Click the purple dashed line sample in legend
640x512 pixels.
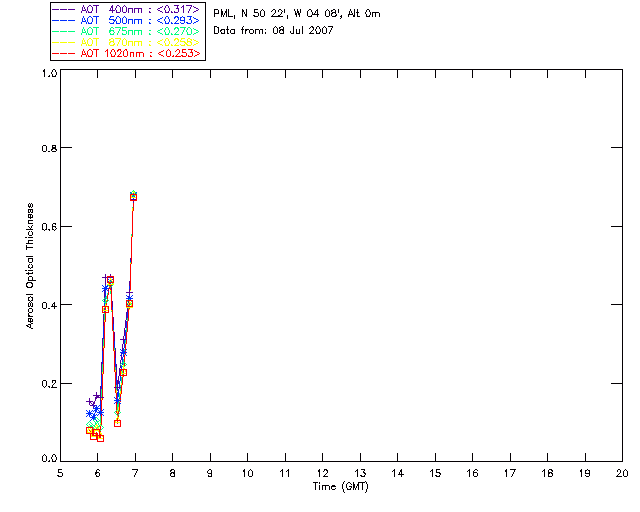64,9
